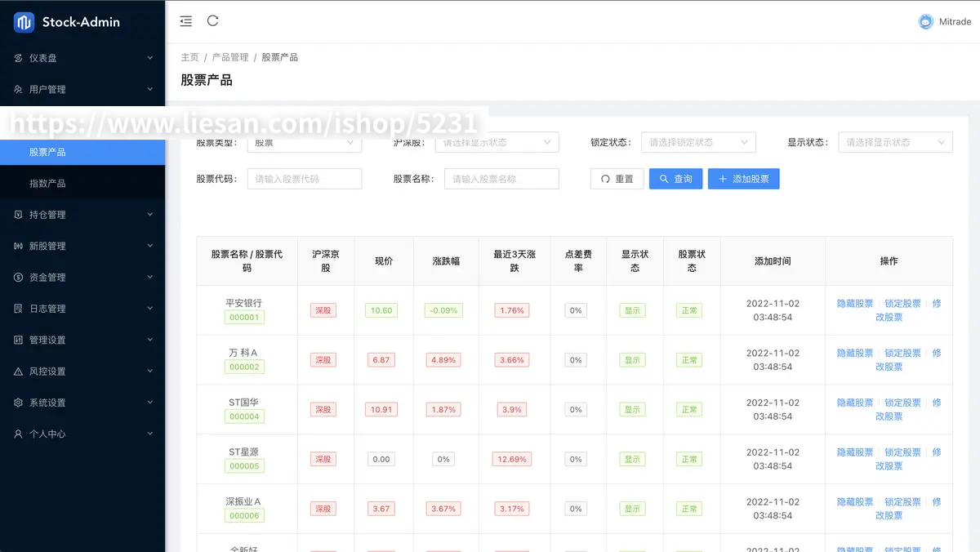This screenshot has width=980, height=552.
Task: Click the 系统设置 gear icon
Action: [19, 403]
